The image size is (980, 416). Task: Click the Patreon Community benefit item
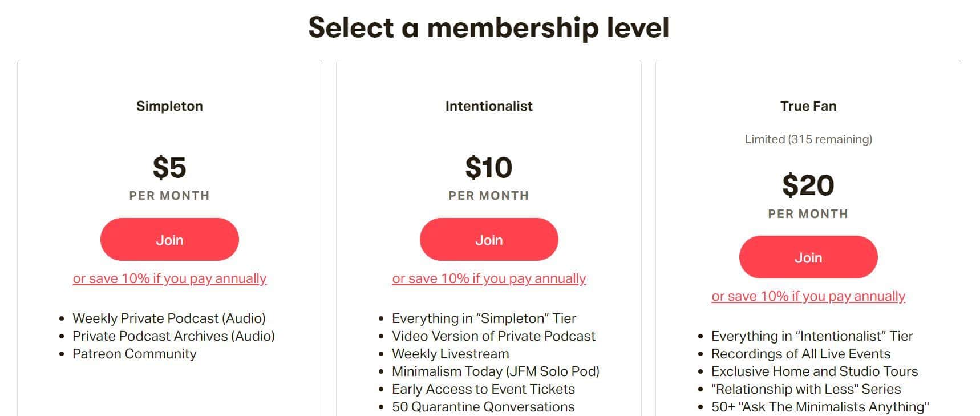coord(134,354)
